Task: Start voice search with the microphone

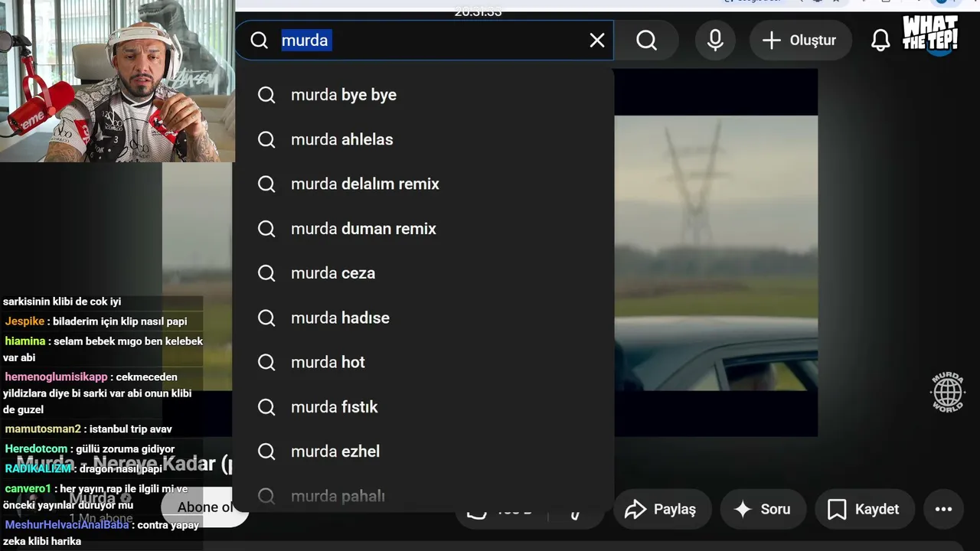Action: [715, 41]
